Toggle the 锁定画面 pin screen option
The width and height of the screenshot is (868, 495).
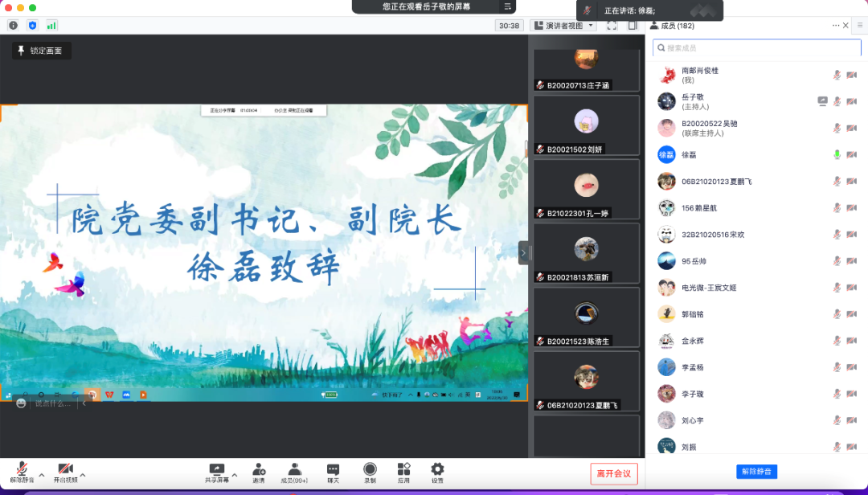click(42, 51)
